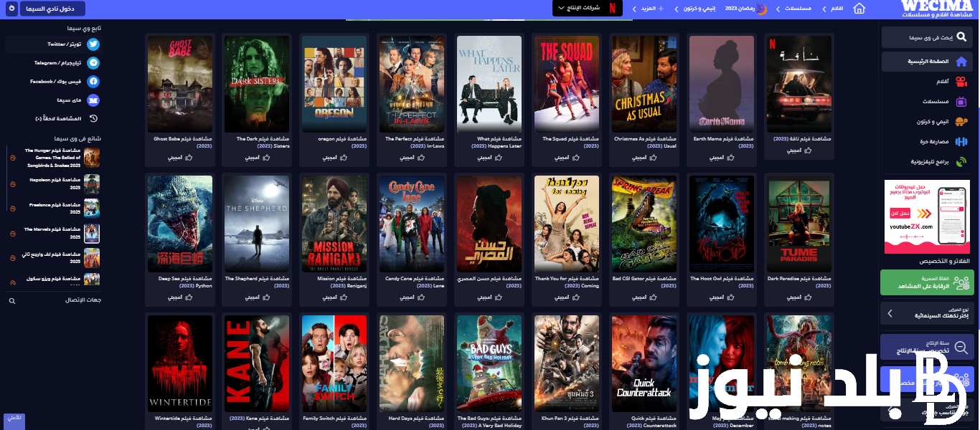Click the Ramadan 2023 moon icon
980x430 pixels.
click(x=762, y=9)
